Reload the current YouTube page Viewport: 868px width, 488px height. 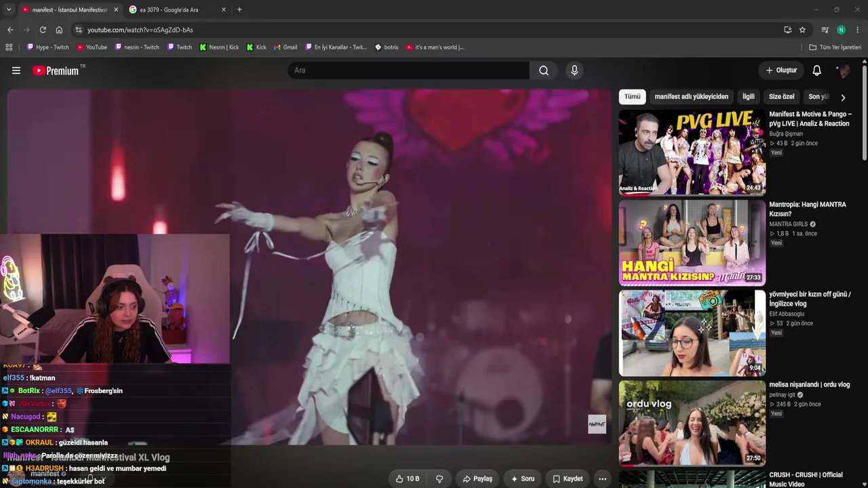click(x=43, y=30)
